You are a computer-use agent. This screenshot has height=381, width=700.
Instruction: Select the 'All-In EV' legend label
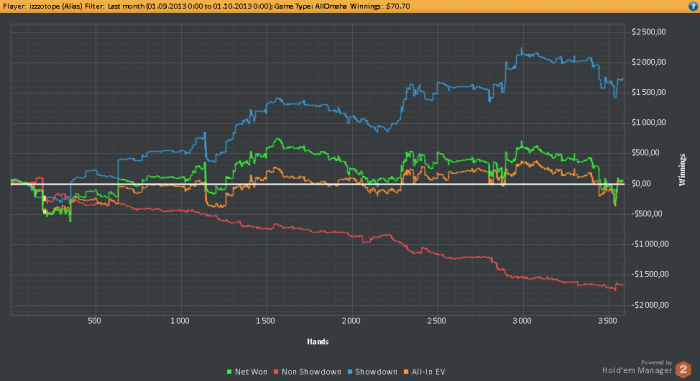(x=428, y=372)
